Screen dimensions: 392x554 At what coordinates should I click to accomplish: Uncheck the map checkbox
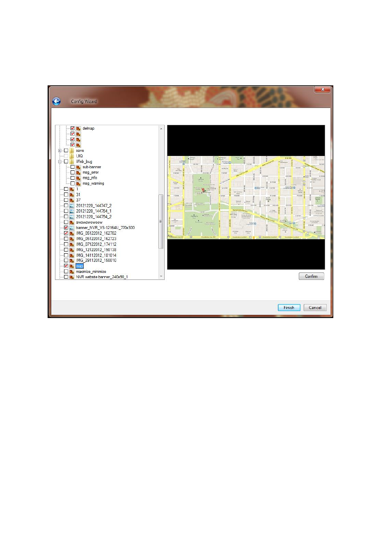click(x=66, y=266)
